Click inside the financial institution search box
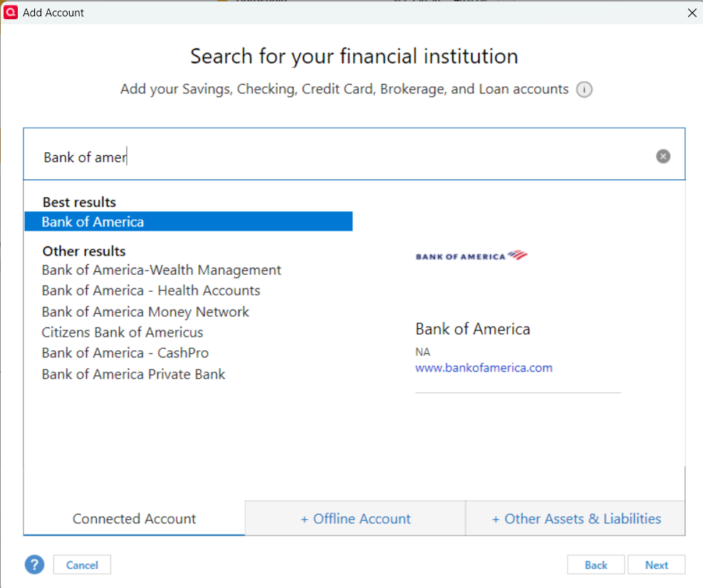The width and height of the screenshot is (703, 588). tap(354, 154)
